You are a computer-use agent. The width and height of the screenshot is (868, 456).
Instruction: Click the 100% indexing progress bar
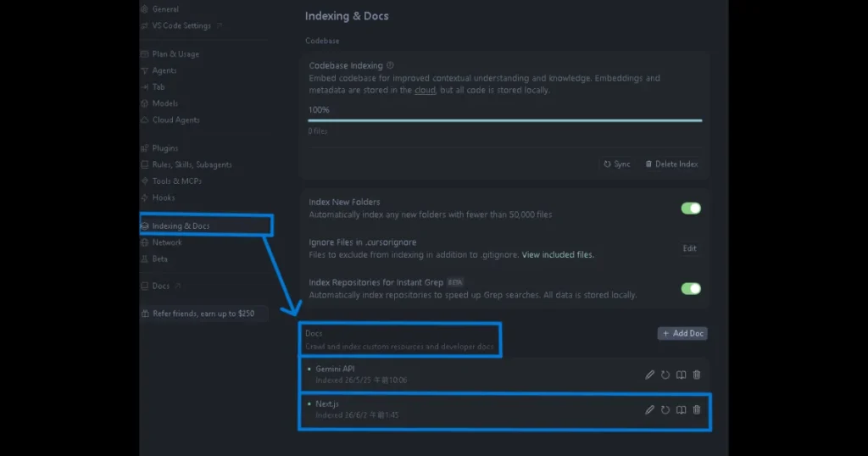click(x=505, y=120)
